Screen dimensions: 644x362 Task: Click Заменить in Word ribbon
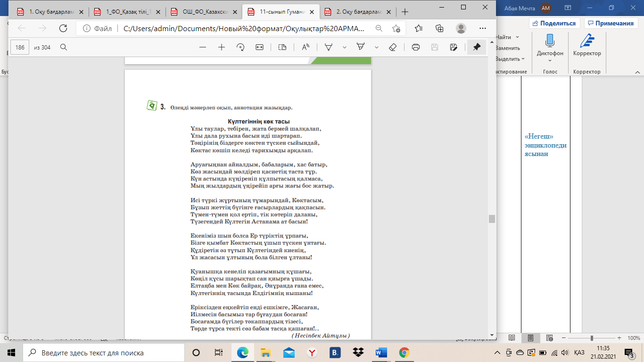point(507,48)
